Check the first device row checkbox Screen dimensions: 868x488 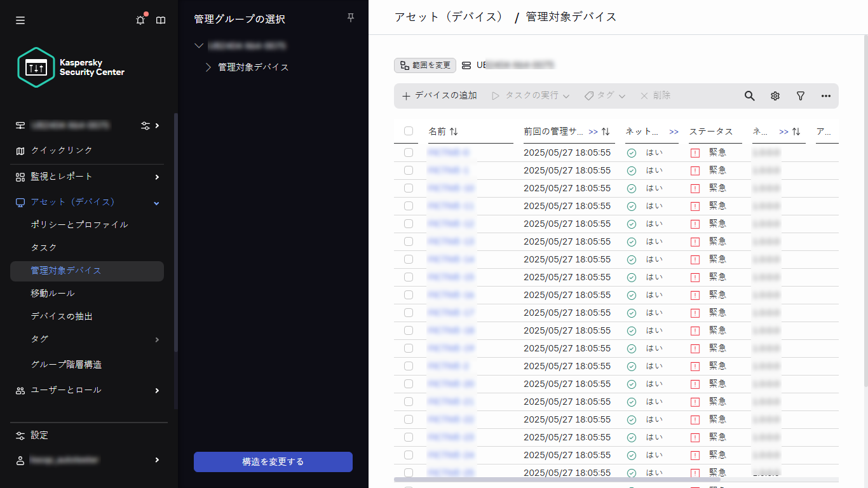click(409, 152)
